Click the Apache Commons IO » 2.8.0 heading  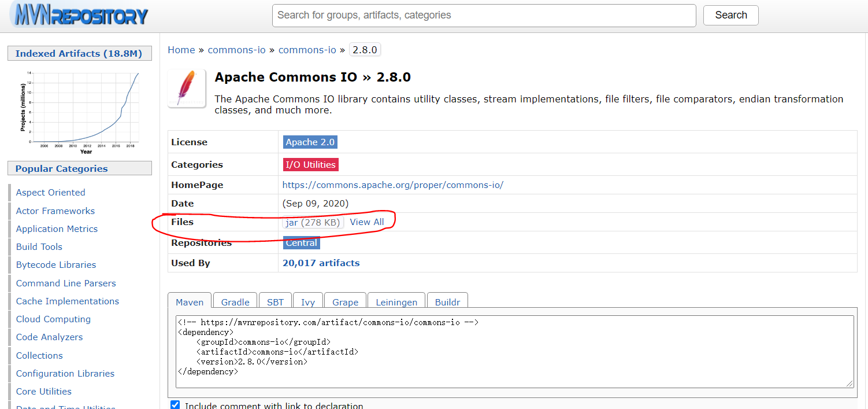tap(313, 78)
